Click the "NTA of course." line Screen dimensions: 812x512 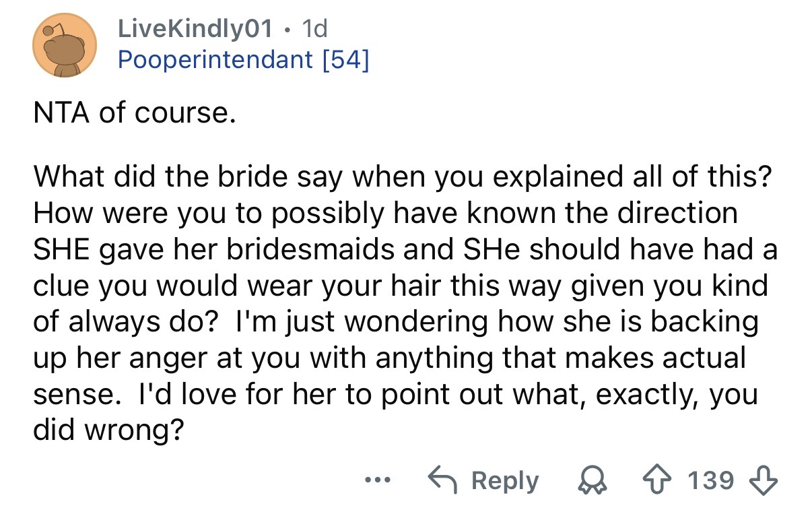[135, 114]
